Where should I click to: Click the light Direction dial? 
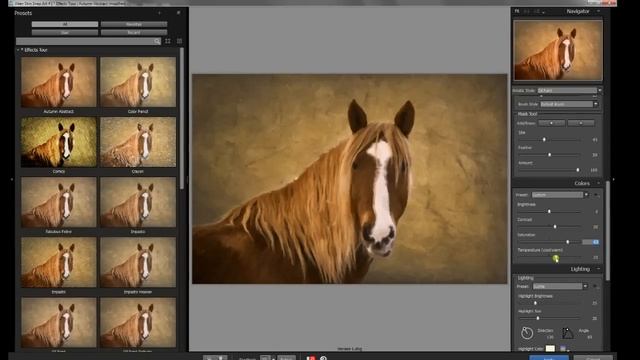(x=527, y=333)
